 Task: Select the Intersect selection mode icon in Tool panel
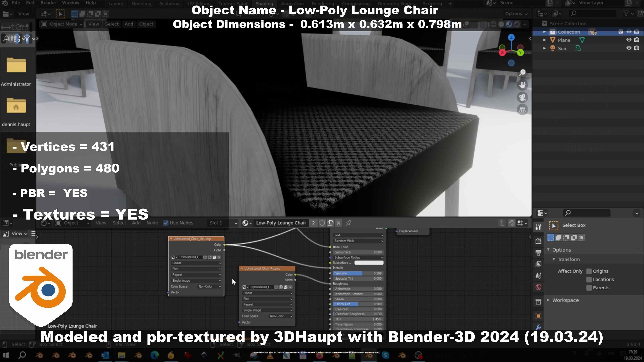pyautogui.click(x=582, y=238)
